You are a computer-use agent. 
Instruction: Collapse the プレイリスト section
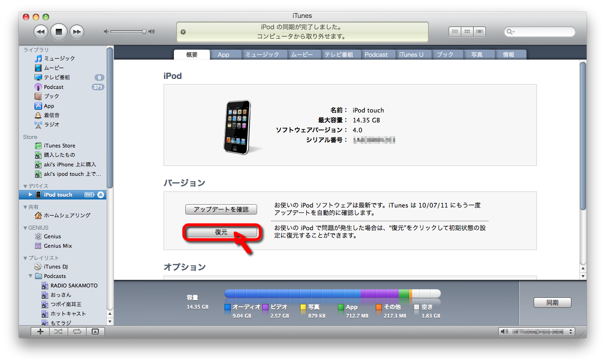coord(25,258)
